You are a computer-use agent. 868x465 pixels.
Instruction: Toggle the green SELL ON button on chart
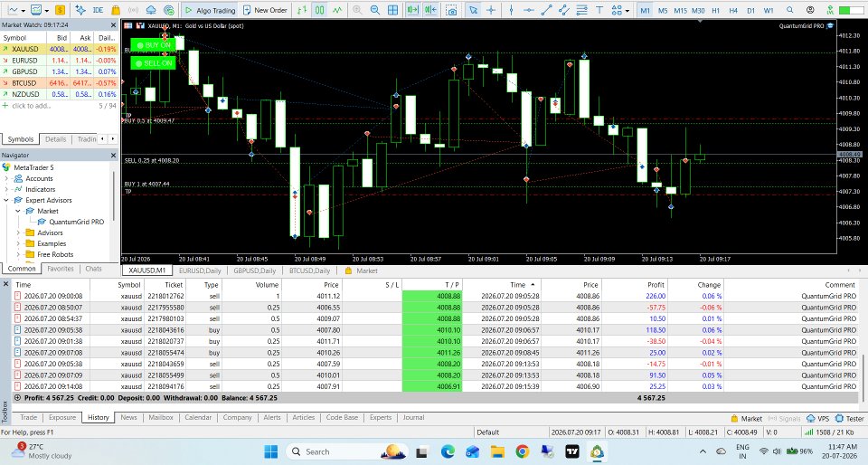point(154,63)
